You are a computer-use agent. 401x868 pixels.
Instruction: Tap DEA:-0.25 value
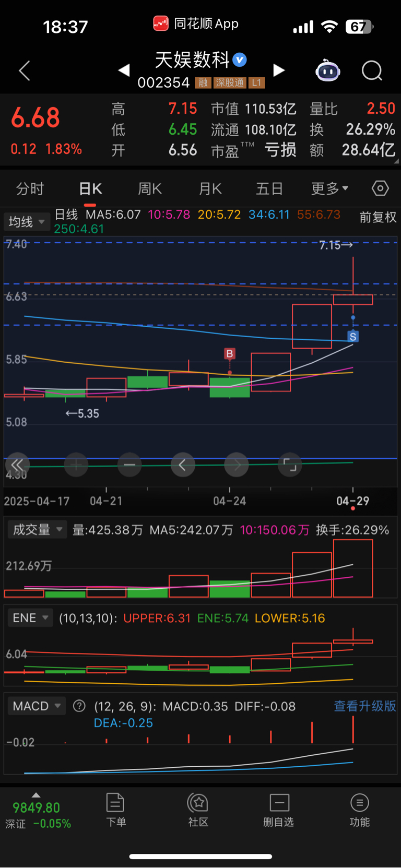tap(123, 723)
